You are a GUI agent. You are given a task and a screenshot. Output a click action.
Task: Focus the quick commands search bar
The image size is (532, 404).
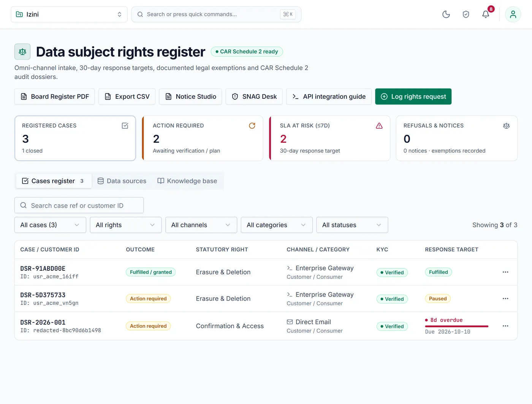(216, 14)
